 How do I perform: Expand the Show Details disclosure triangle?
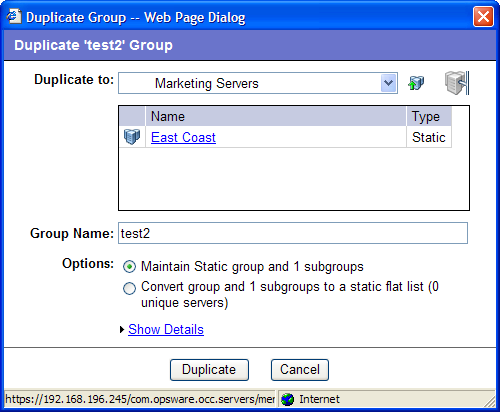pos(122,330)
